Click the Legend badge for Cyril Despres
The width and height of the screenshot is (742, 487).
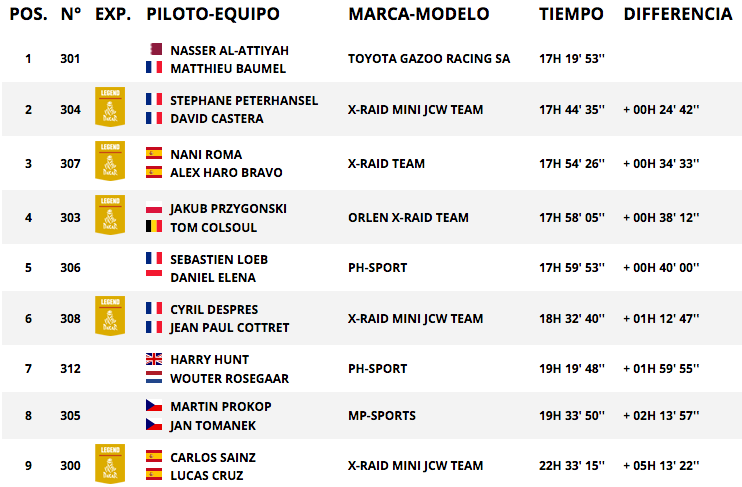pos(110,316)
